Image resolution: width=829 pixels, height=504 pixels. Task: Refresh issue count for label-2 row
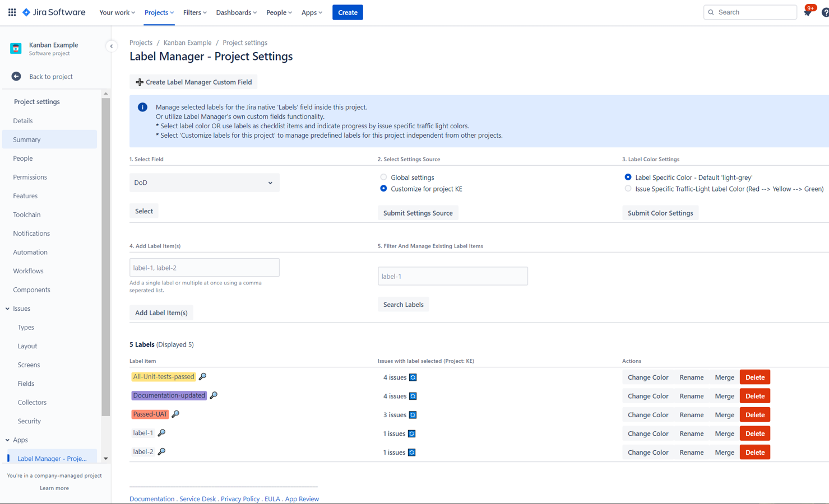coord(412,452)
